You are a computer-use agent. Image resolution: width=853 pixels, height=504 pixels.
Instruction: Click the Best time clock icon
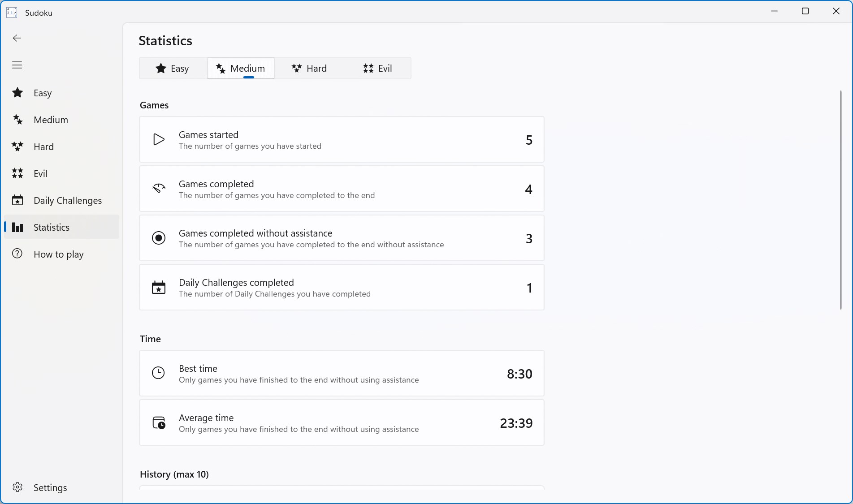point(158,373)
